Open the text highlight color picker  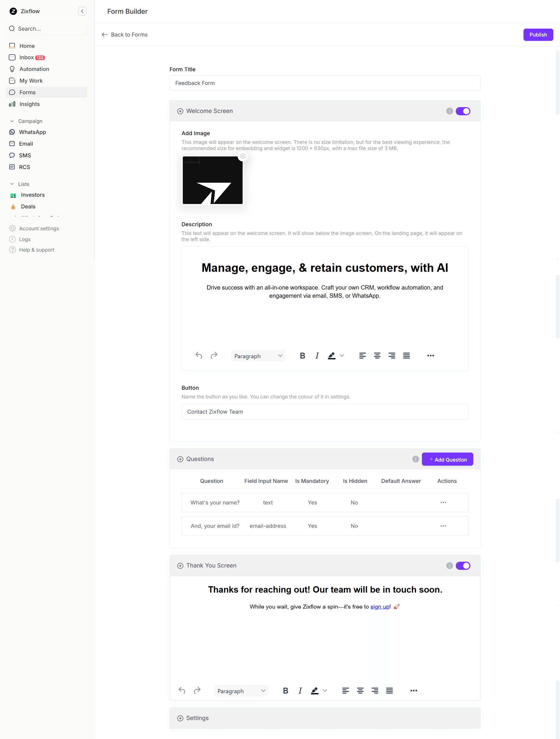pos(342,355)
